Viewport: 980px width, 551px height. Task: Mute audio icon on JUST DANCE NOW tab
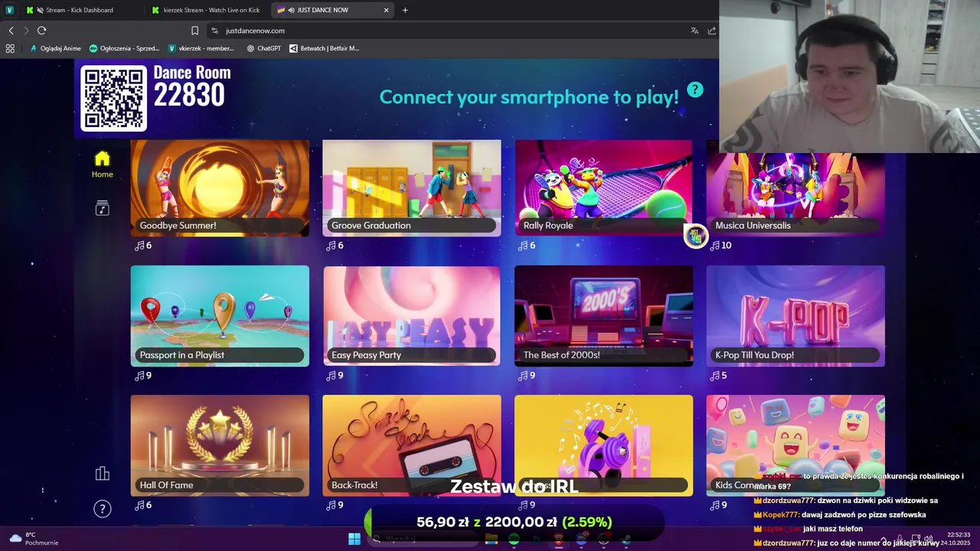click(x=292, y=10)
